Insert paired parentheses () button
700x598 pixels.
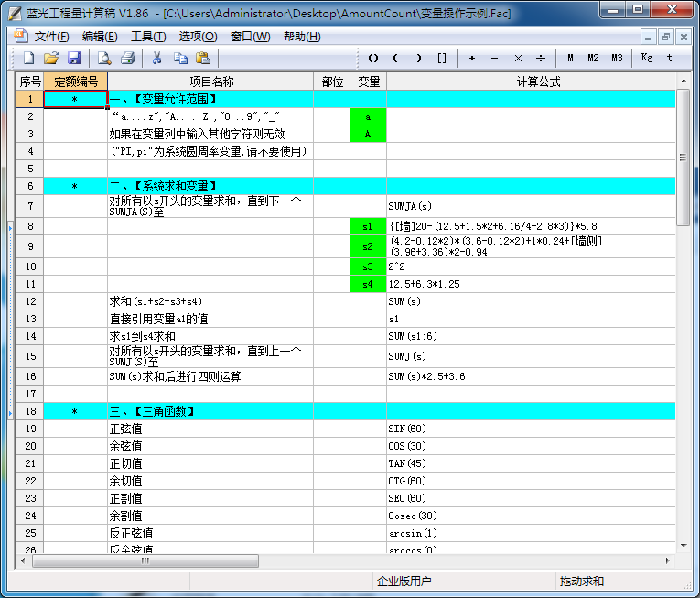point(373,58)
